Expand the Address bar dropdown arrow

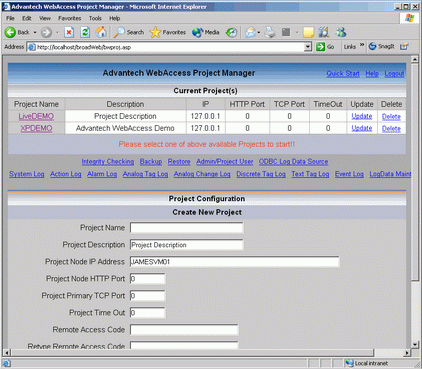pos(308,47)
